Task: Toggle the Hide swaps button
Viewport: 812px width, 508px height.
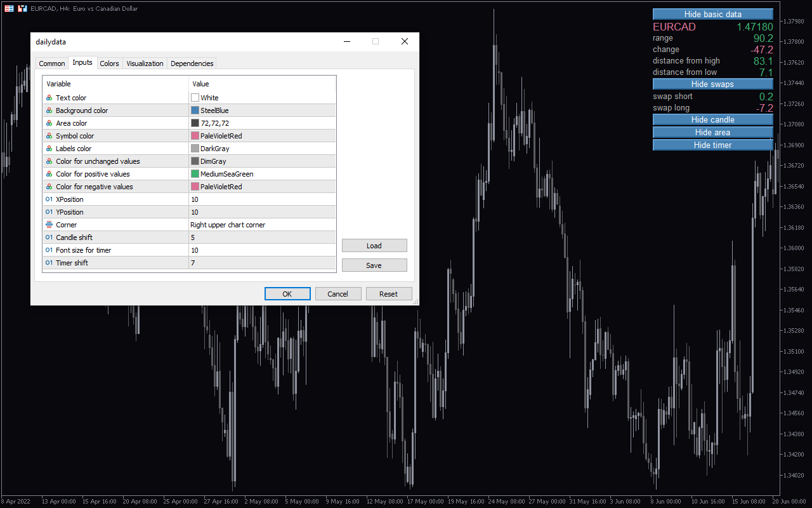Action: coord(713,84)
